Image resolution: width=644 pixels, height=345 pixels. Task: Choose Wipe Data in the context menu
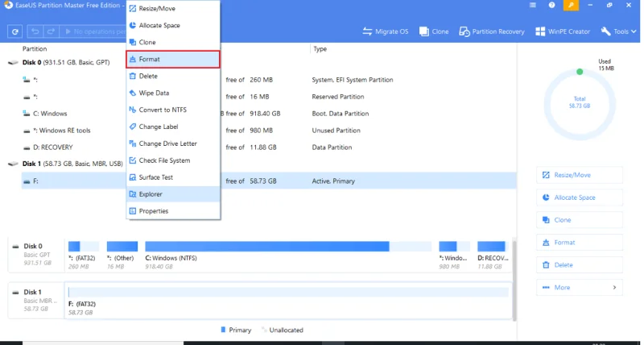point(173,93)
